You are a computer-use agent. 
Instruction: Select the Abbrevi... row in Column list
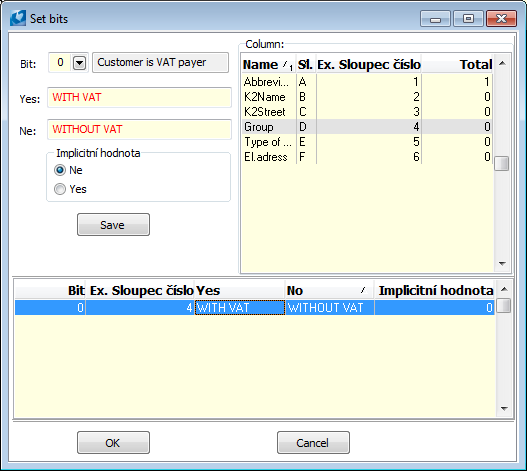[367, 82]
